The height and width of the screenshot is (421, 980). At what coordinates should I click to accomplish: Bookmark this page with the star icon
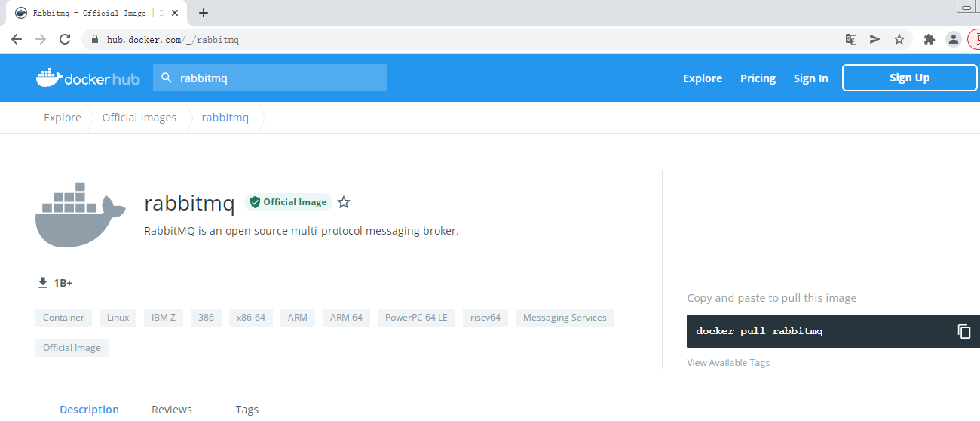pyautogui.click(x=899, y=39)
